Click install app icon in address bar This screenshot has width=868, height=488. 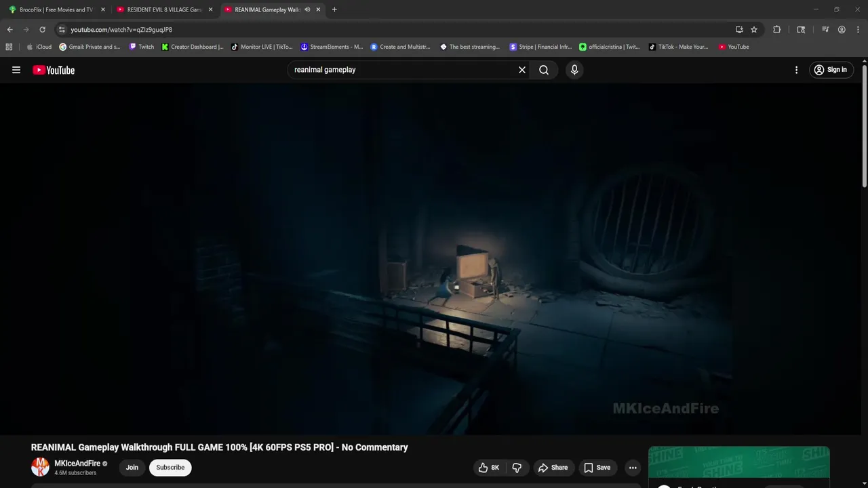[739, 30]
